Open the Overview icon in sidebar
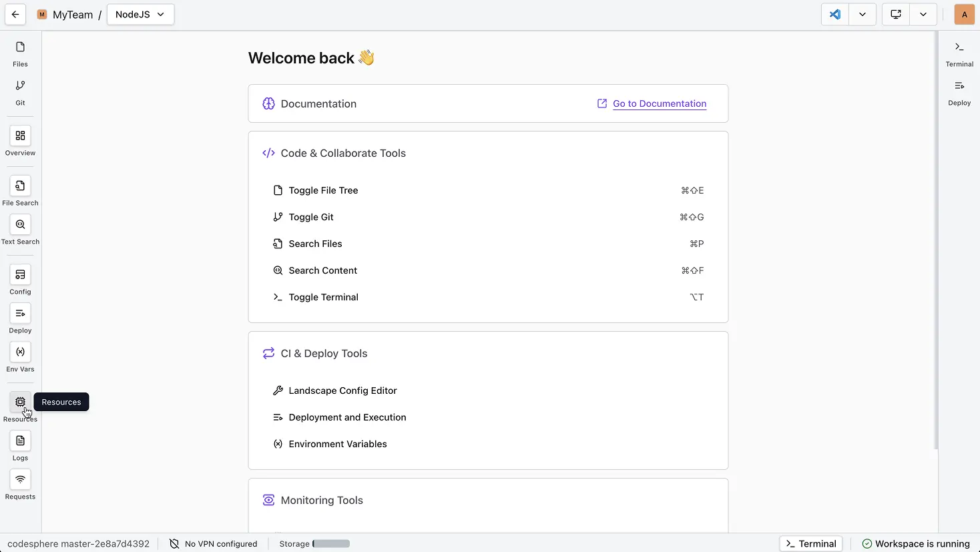Viewport: 980px width, 552px height. pyautogui.click(x=20, y=136)
